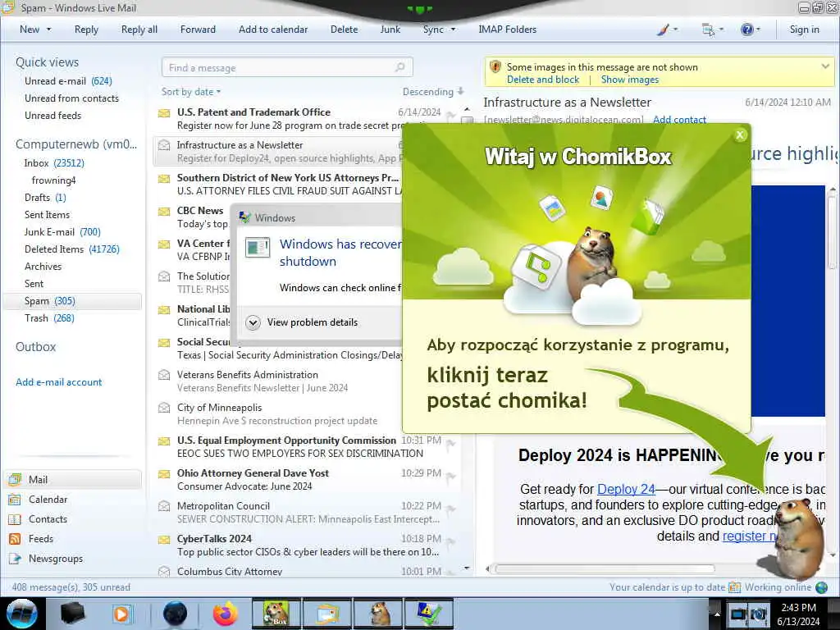Click Add e-mail account link
The width and height of the screenshot is (840, 630).
coord(58,382)
